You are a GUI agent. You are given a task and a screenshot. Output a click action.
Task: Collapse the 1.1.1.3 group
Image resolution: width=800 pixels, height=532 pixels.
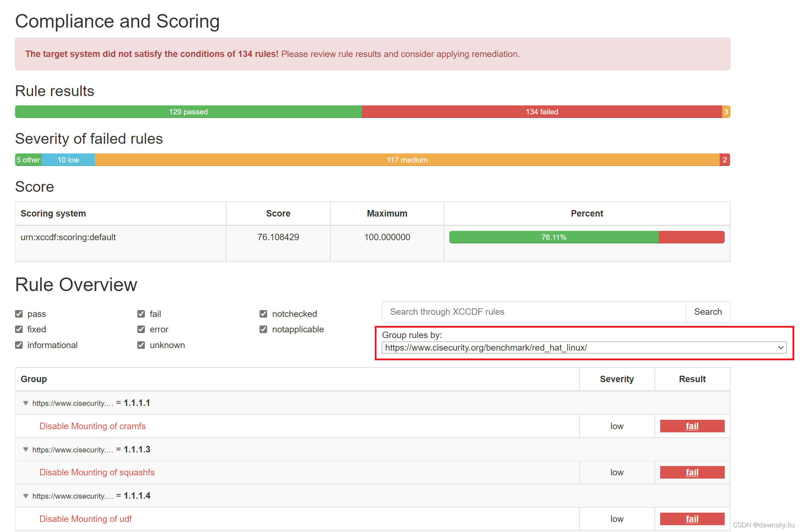pos(25,449)
